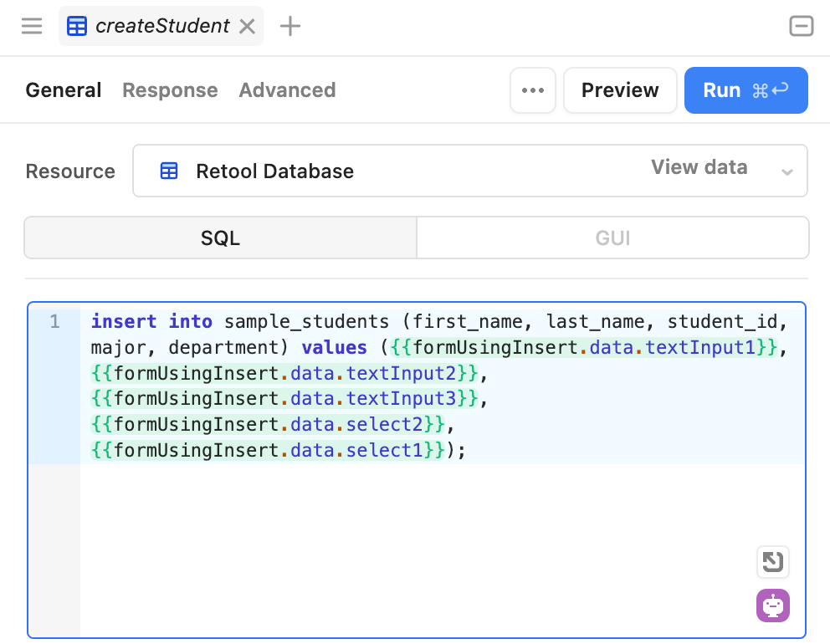Screen dimensions: 830x644
Task: Click formUsingInsert.data.textInput1 expression
Action: pos(584,347)
